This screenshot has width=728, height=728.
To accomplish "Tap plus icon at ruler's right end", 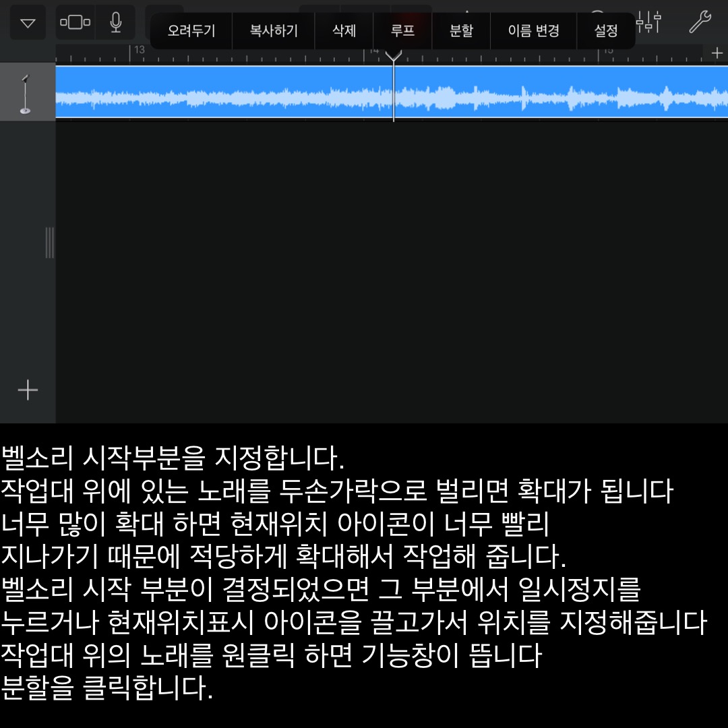I will tap(717, 53).
